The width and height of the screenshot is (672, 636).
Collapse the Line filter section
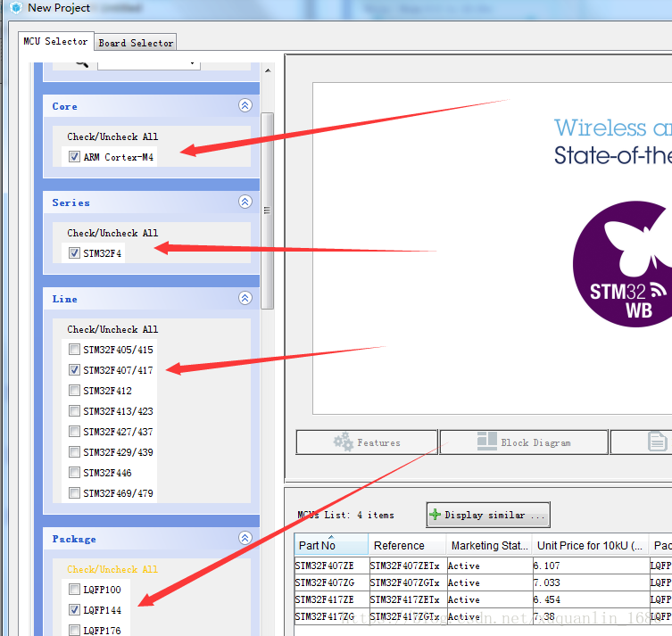pos(245,298)
